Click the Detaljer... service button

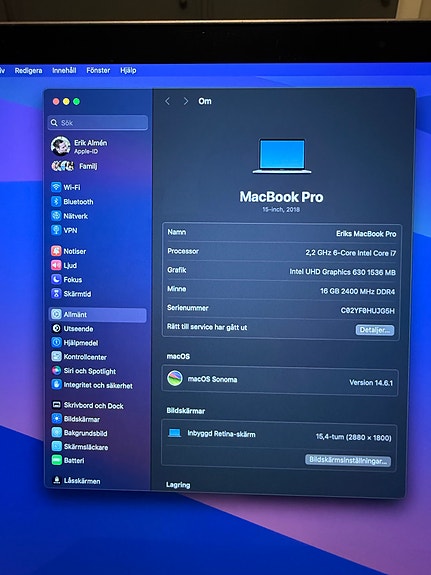click(375, 330)
